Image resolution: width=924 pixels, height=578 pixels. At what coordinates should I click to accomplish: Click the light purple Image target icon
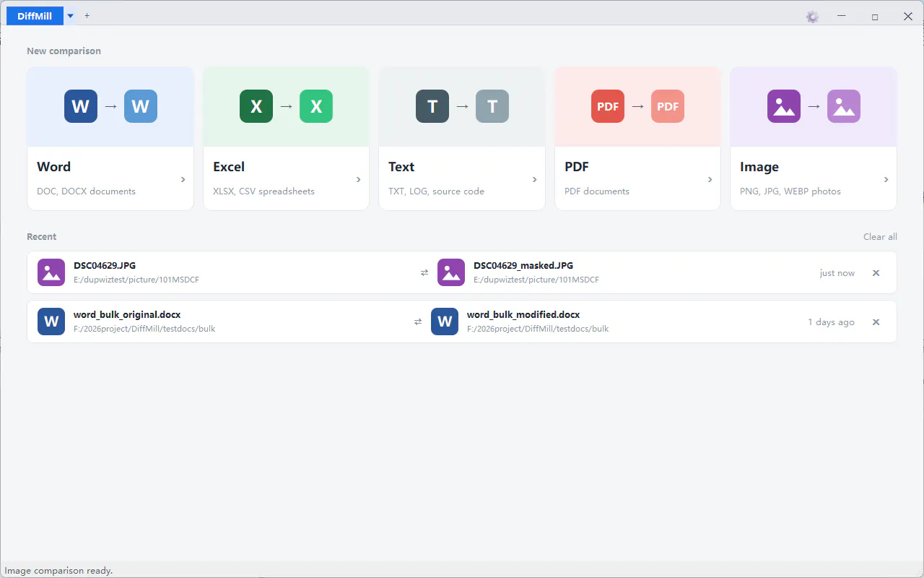(844, 106)
